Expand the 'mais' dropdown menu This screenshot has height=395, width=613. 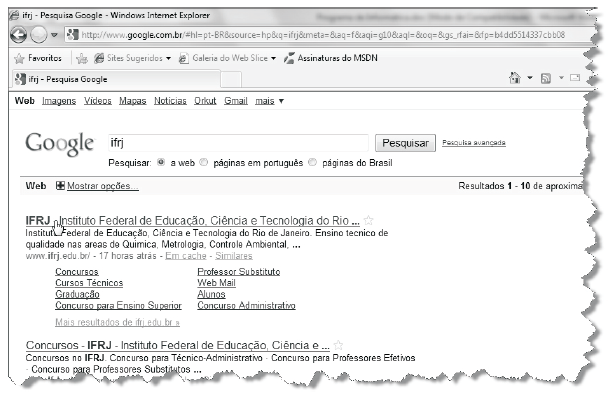[269, 101]
